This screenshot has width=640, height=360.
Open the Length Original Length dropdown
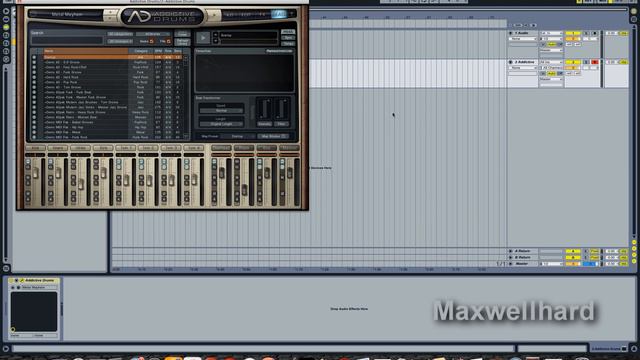coord(221,124)
